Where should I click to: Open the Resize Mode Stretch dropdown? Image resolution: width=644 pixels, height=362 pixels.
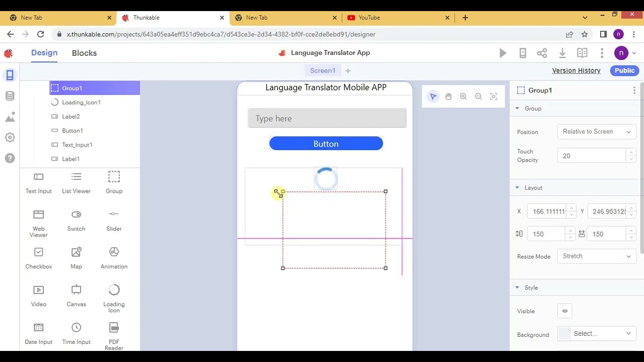pyautogui.click(x=596, y=256)
